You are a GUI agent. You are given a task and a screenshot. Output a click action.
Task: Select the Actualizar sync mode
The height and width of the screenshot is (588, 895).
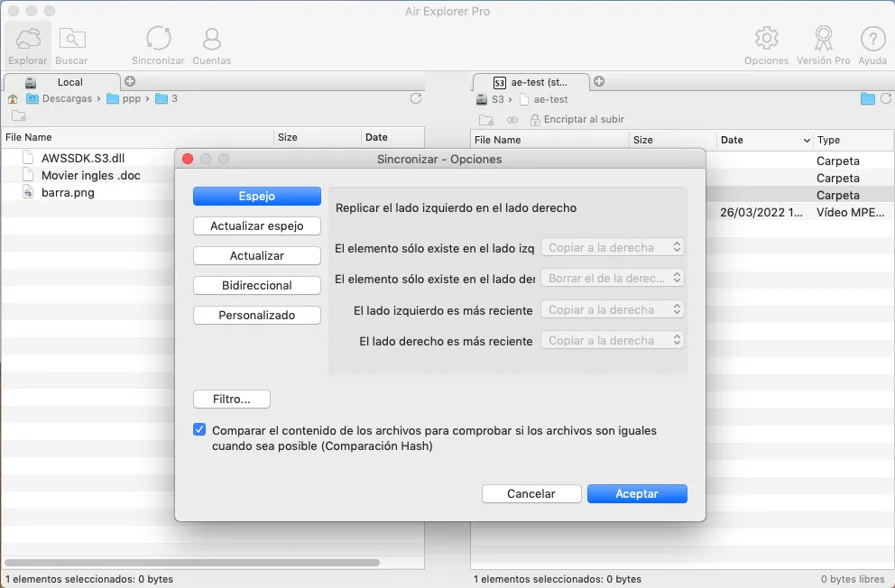[x=257, y=255]
